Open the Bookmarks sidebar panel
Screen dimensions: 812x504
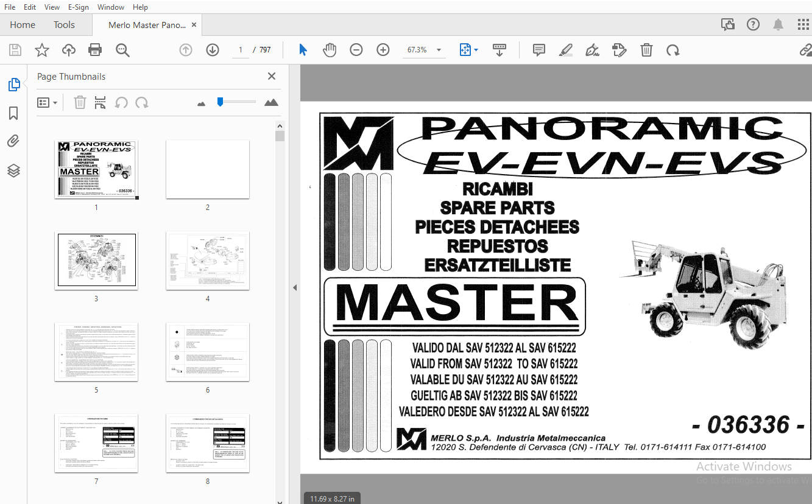(x=13, y=113)
